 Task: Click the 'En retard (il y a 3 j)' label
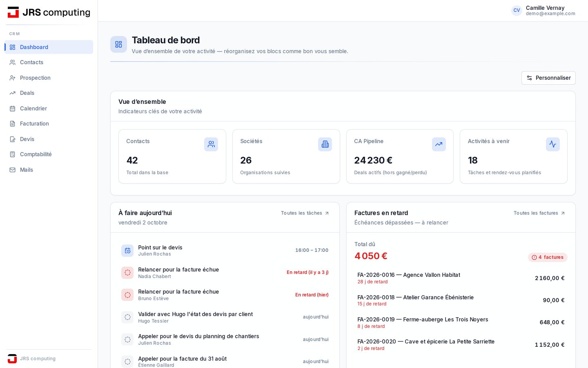307,272
